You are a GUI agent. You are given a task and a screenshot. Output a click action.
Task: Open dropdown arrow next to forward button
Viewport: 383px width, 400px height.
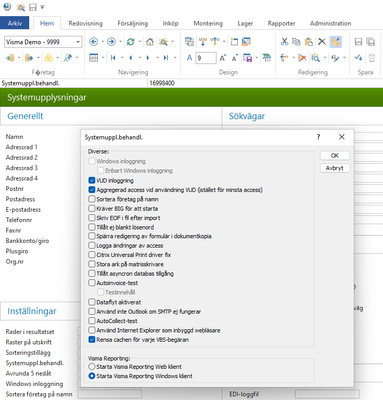(121, 42)
